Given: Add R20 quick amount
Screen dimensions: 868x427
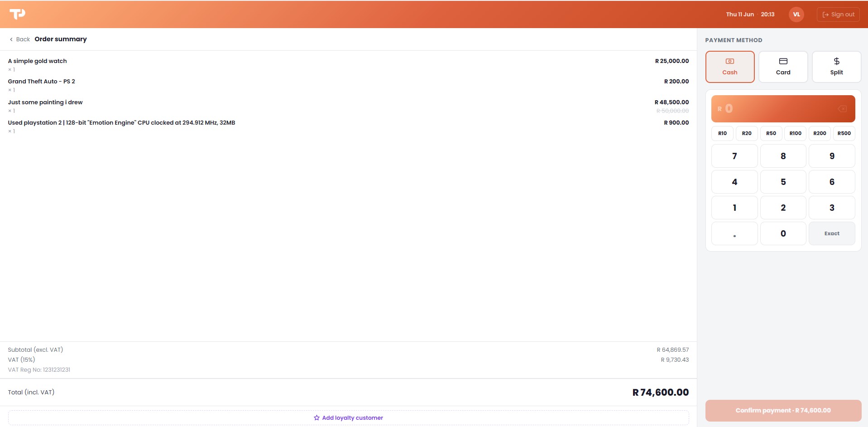Looking at the screenshot, I should pyautogui.click(x=747, y=133).
